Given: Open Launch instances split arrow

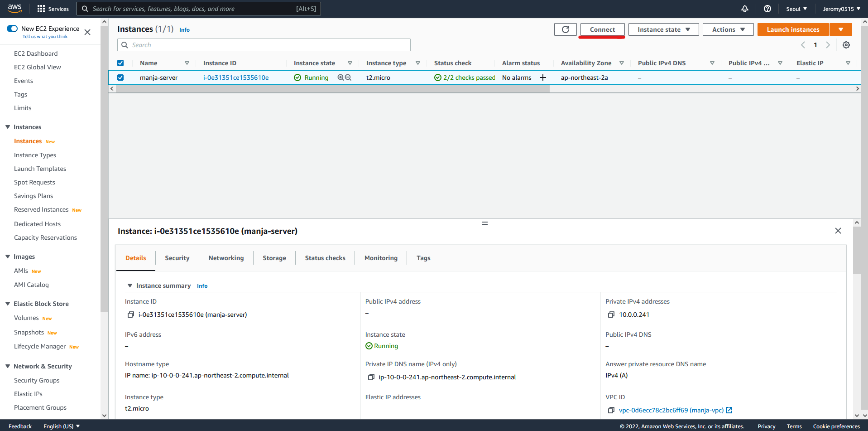Looking at the screenshot, I should pos(841,29).
